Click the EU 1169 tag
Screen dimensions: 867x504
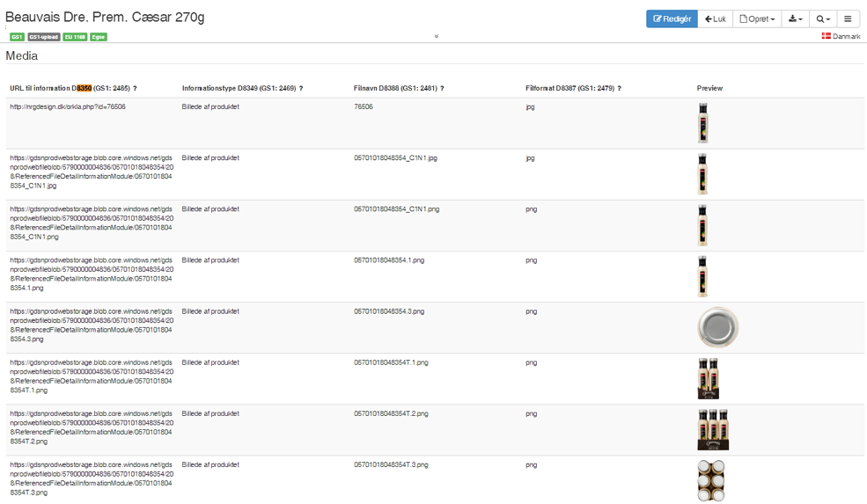tap(75, 37)
